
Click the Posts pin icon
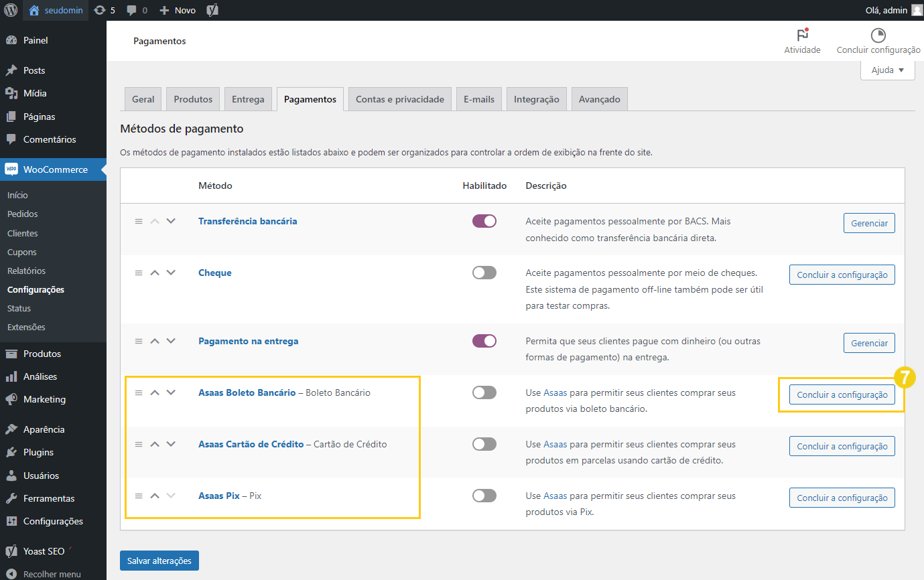click(11, 70)
